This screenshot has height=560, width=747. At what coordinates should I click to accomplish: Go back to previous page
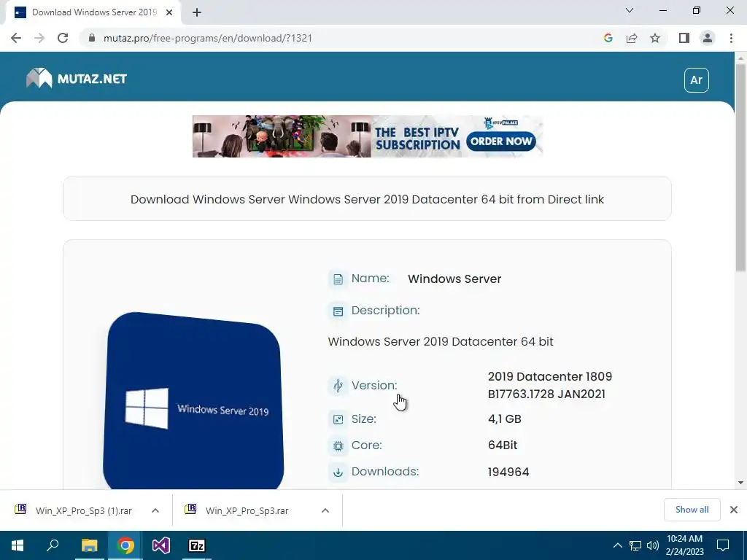point(16,38)
